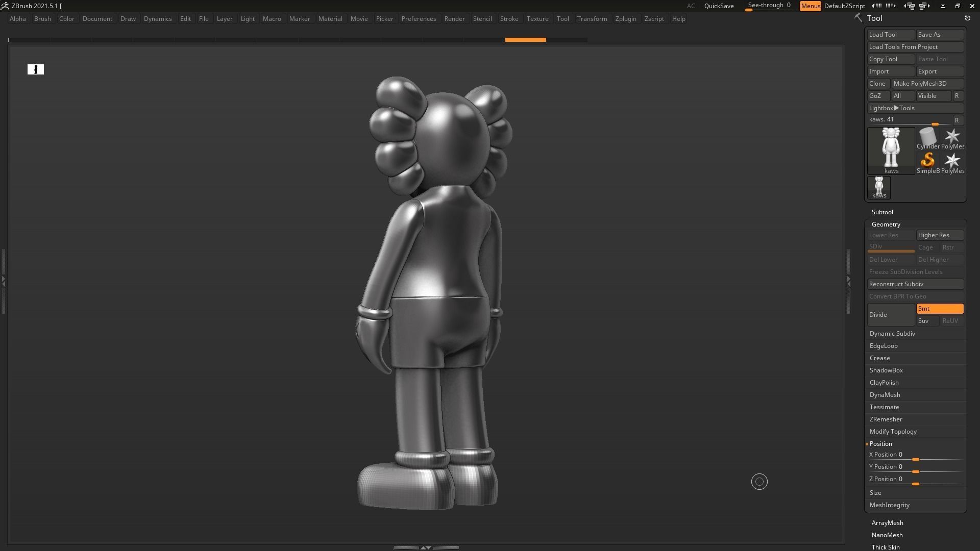Toggle the Cage option
980x551 pixels.
pyautogui.click(x=927, y=247)
